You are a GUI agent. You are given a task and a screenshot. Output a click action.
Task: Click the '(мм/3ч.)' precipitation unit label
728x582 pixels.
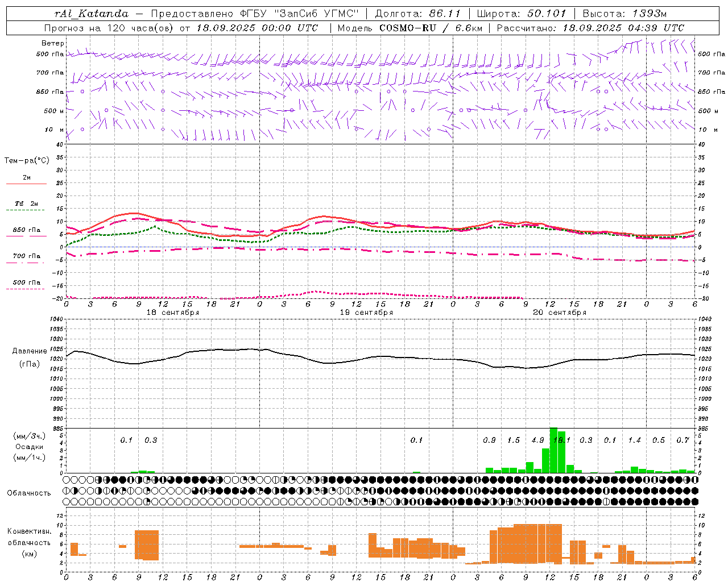pos(29,436)
